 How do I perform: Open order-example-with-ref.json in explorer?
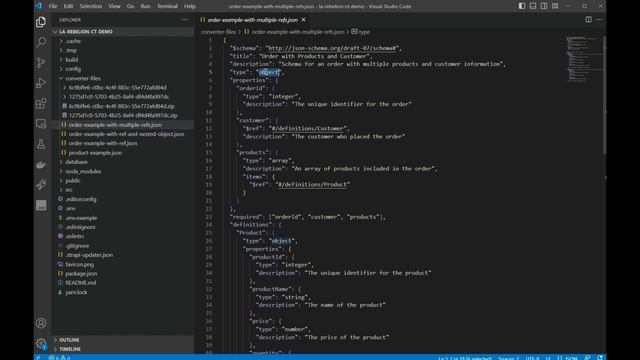click(x=123, y=143)
